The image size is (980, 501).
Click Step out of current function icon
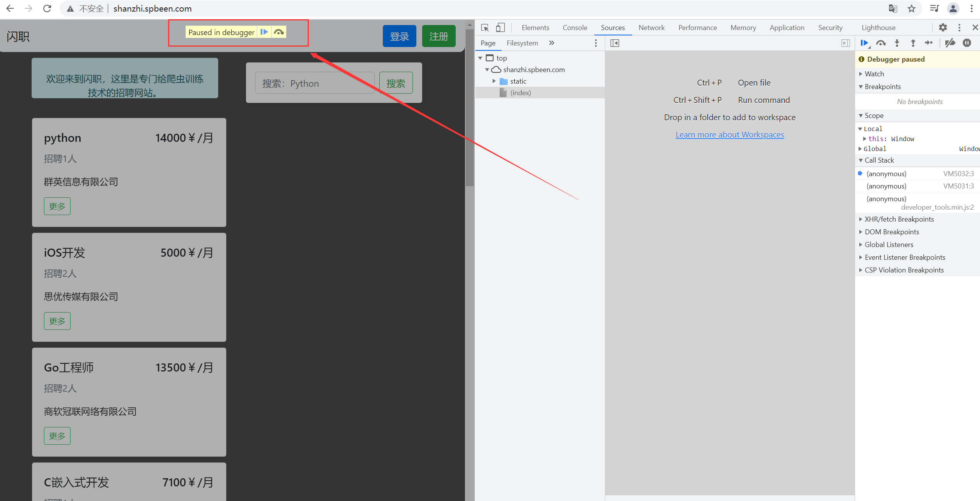click(x=913, y=43)
